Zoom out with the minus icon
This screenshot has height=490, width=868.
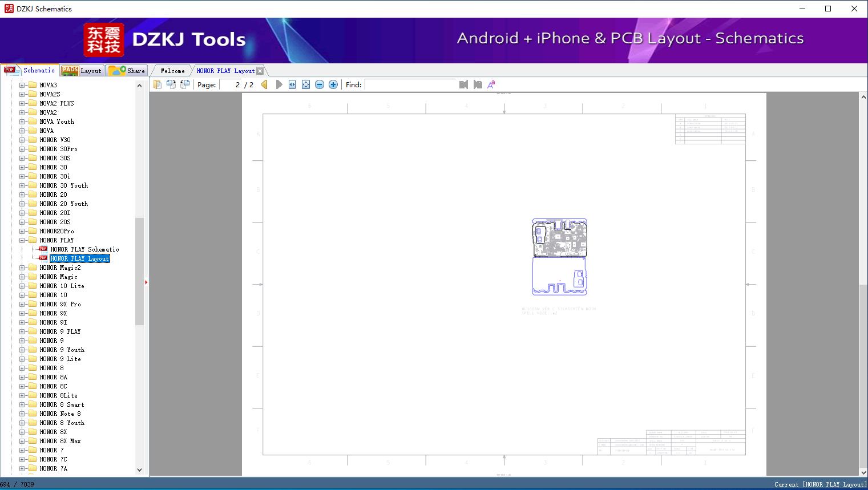[320, 84]
